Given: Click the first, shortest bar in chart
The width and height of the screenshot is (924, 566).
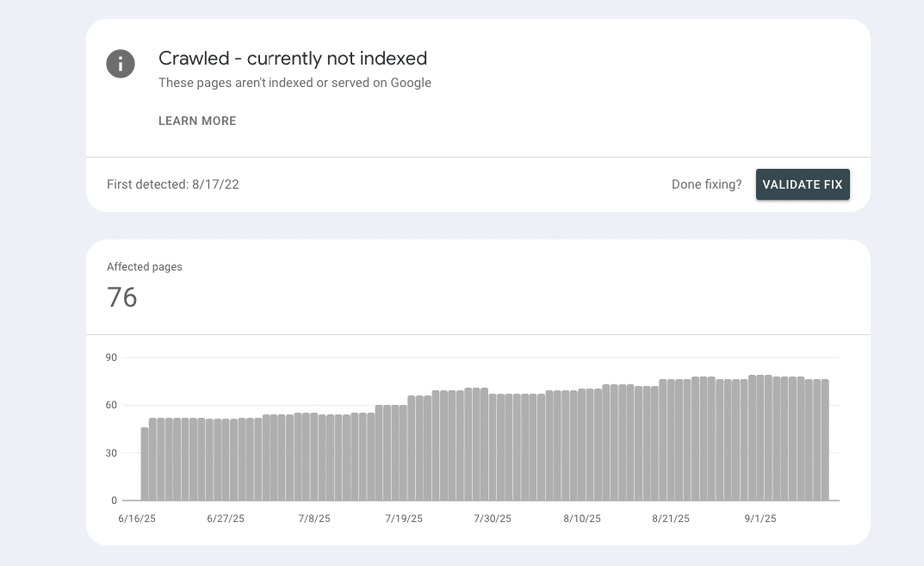Looking at the screenshot, I should coord(145,464).
